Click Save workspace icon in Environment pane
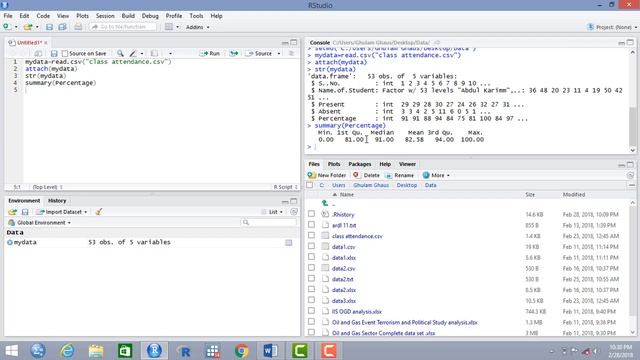Image resolution: width=640 pixels, height=360 pixels. coord(25,212)
